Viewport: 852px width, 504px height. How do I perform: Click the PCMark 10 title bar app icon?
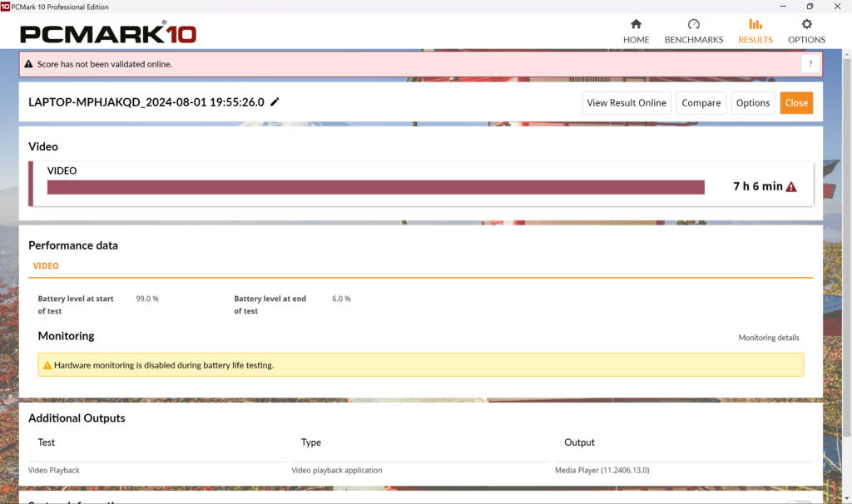tap(6, 7)
